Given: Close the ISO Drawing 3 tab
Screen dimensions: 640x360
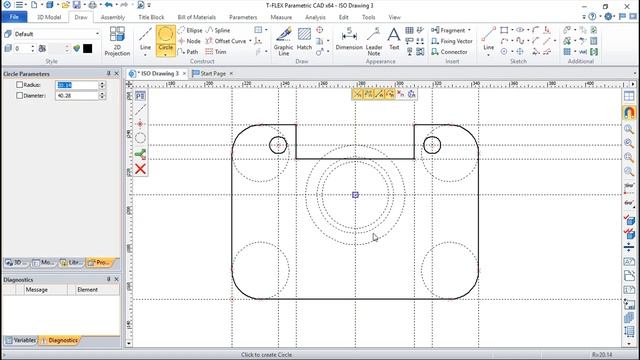Looking at the screenshot, I should click(184, 73).
